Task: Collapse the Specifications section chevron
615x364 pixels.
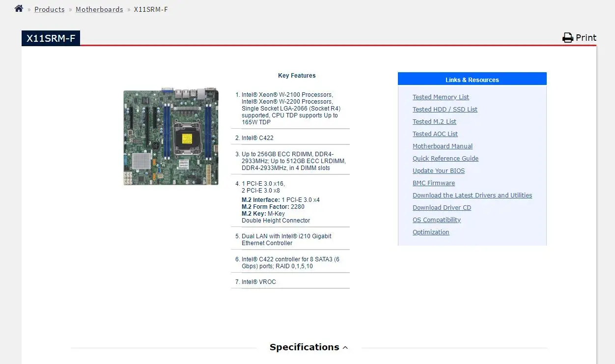Action: 345,348
